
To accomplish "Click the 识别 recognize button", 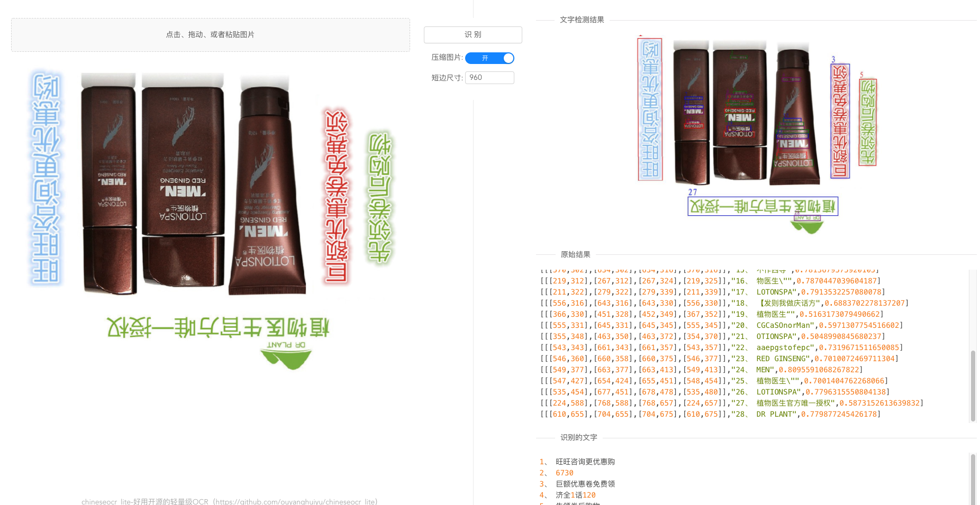I will coord(473,35).
